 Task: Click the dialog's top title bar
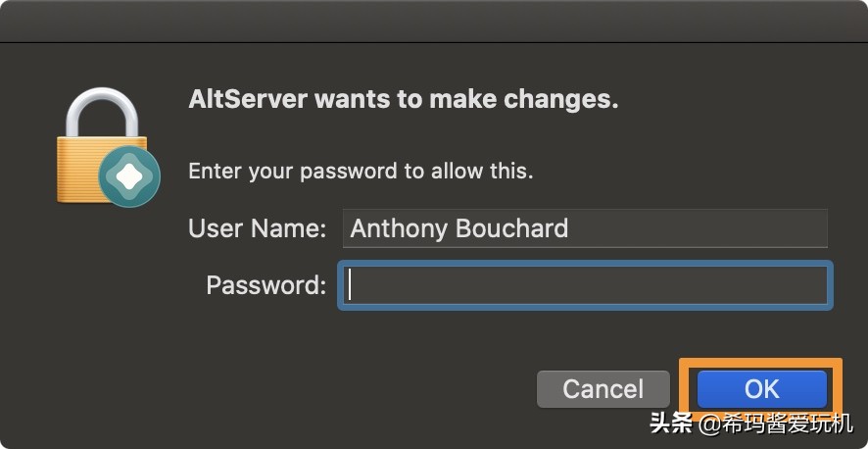click(434, 20)
